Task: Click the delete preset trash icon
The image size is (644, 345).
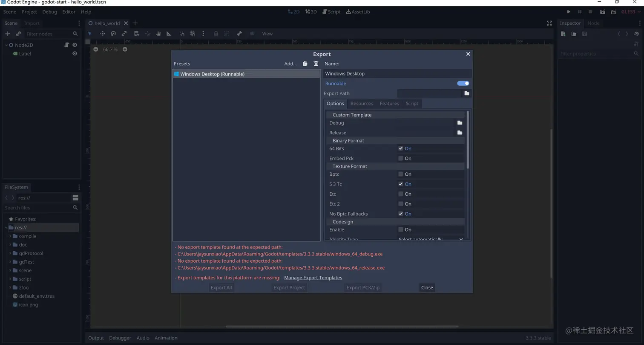Action: click(x=316, y=64)
